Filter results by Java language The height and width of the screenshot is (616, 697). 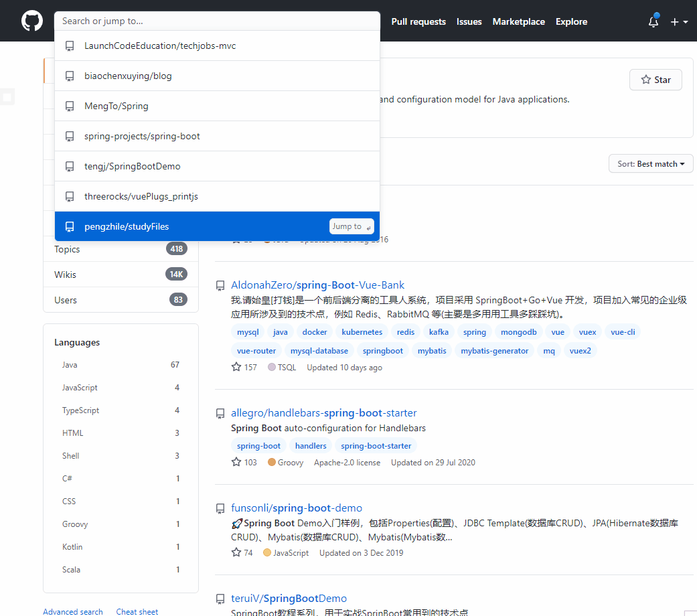[x=70, y=365]
